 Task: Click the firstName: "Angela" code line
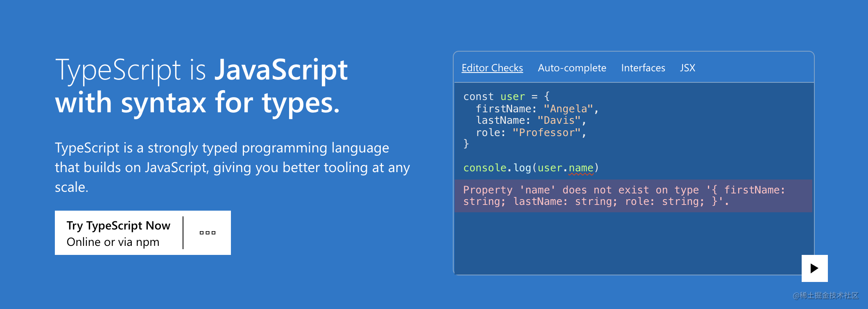point(537,109)
